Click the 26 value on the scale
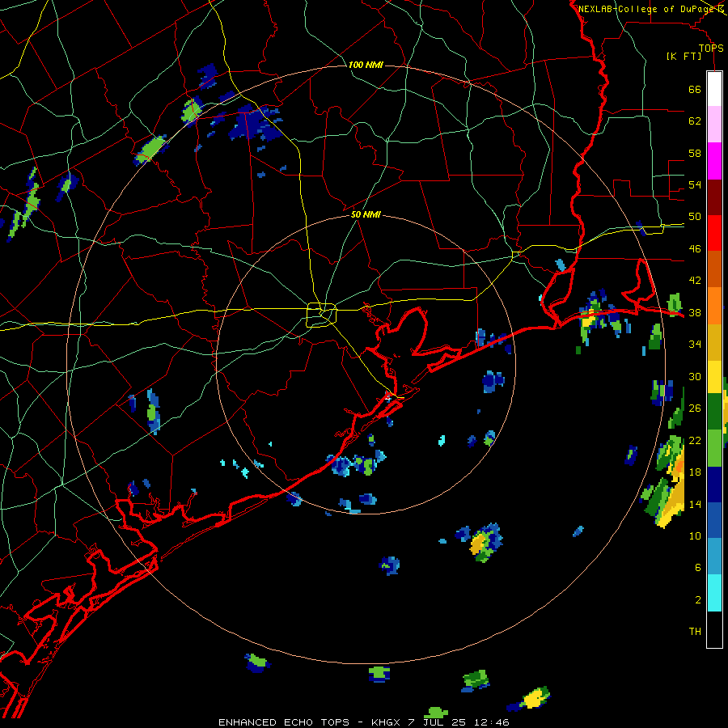 [695, 408]
